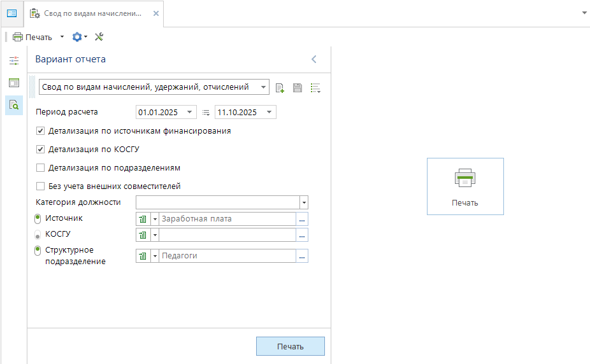Uncheck Детализация по источникам финансирования

coord(41,131)
